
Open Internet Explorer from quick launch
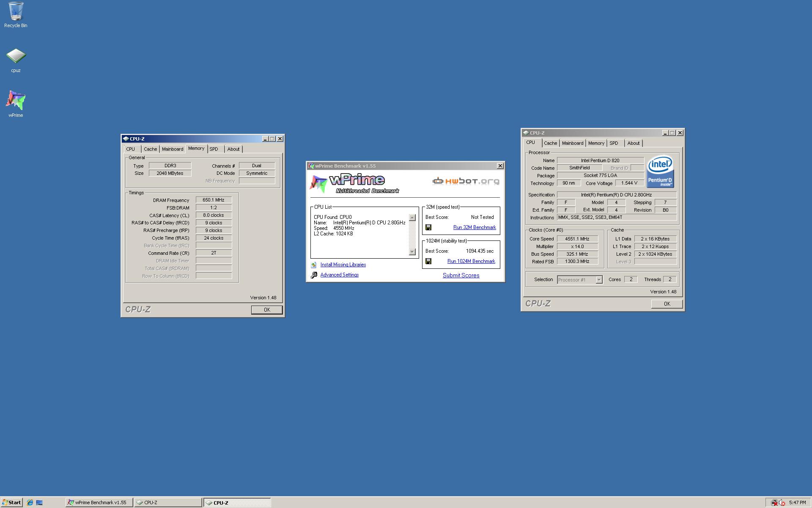pos(30,502)
